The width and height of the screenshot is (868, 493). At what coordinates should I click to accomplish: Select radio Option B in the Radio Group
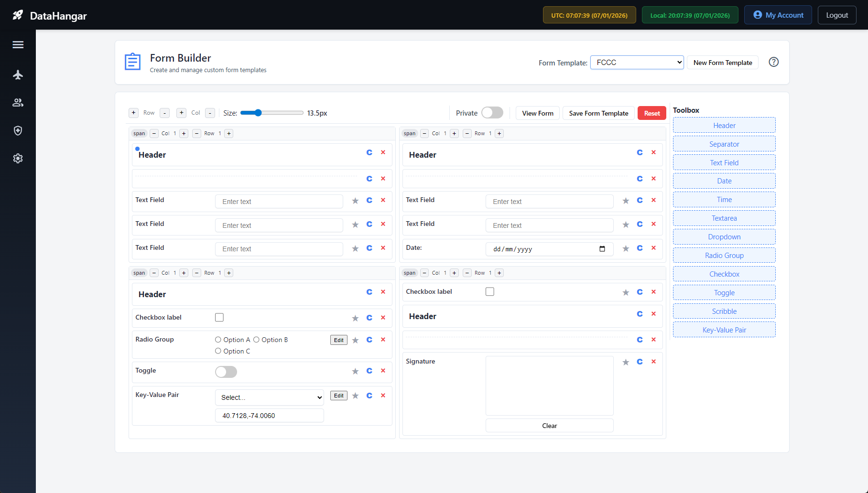(x=257, y=340)
